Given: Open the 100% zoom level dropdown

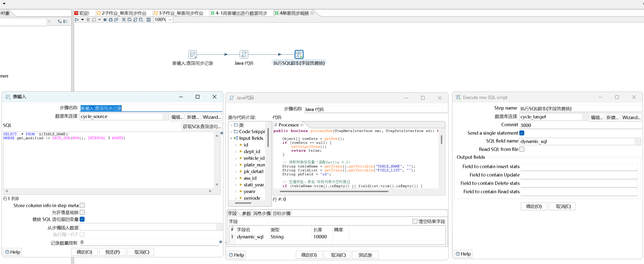Looking at the screenshot, I should click(x=170, y=20).
